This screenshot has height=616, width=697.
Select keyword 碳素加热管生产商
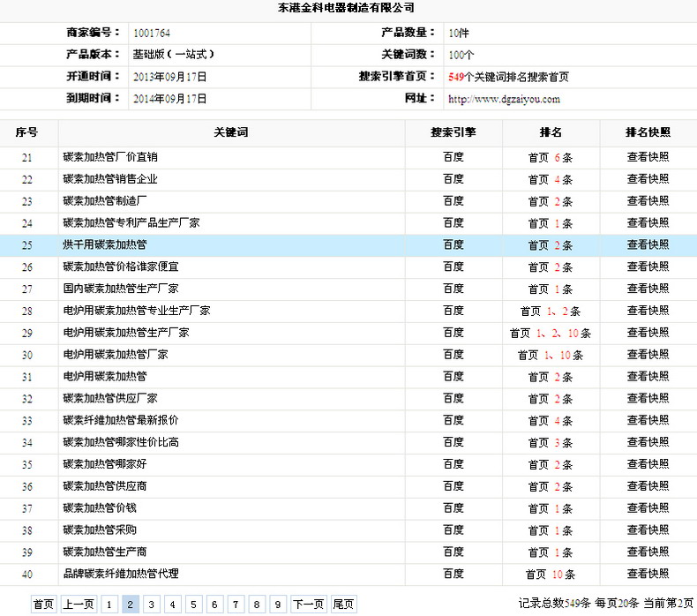[105, 552]
